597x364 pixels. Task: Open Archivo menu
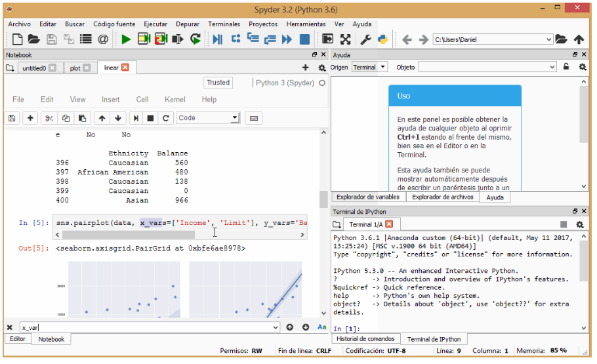(x=19, y=24)
